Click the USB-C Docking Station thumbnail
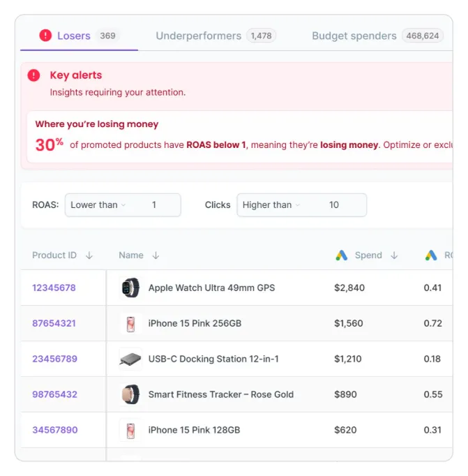The width and height of the screenshot is (468, 476). tap(130, 359)
